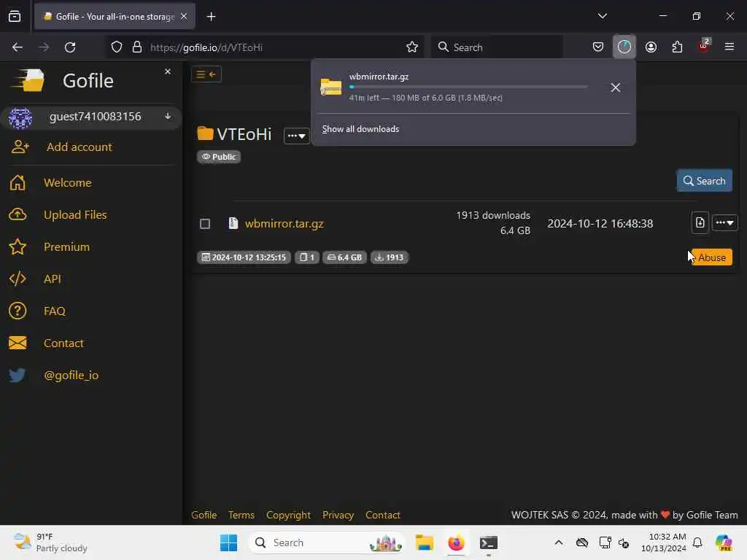The height and width of the screenshot is (560, 747).
Task: List all tabs with the chevron
Action: point(602,16)
